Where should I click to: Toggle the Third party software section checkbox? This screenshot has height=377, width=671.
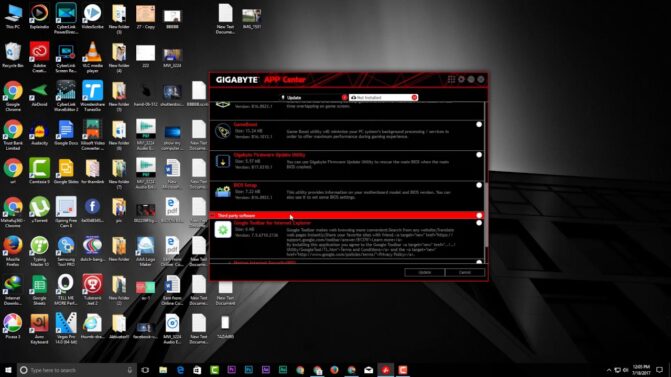pos(479,216)
